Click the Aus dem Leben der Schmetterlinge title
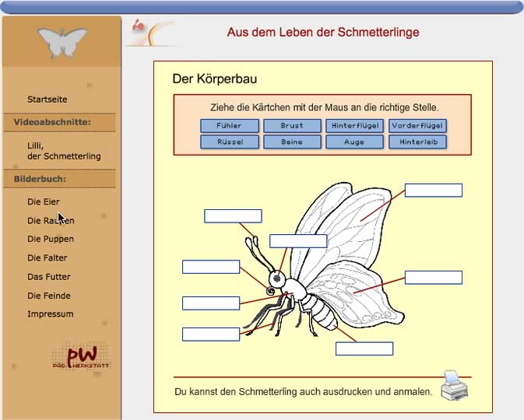The image size is (524, 420). (323, 32)
